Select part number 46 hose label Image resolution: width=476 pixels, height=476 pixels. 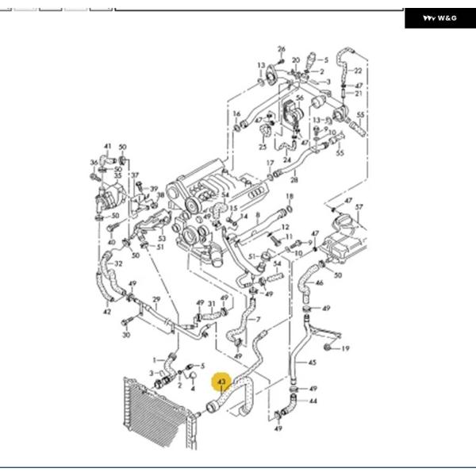click(x=320, y=283)
